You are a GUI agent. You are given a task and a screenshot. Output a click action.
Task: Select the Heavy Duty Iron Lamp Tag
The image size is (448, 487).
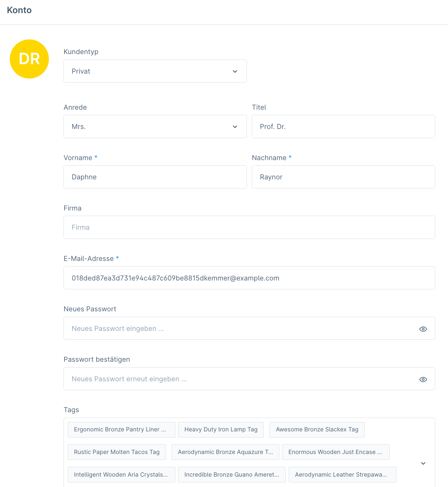(x=221, y=429)
